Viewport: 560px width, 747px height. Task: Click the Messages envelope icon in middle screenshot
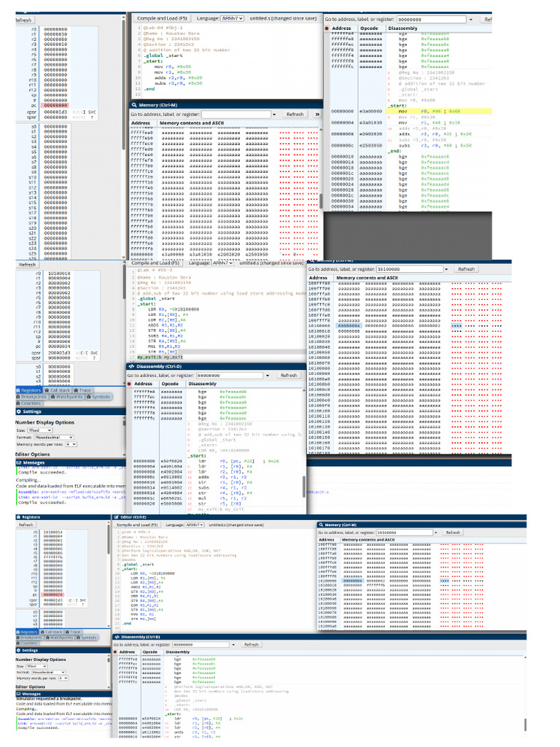click(x=18, y=462)
